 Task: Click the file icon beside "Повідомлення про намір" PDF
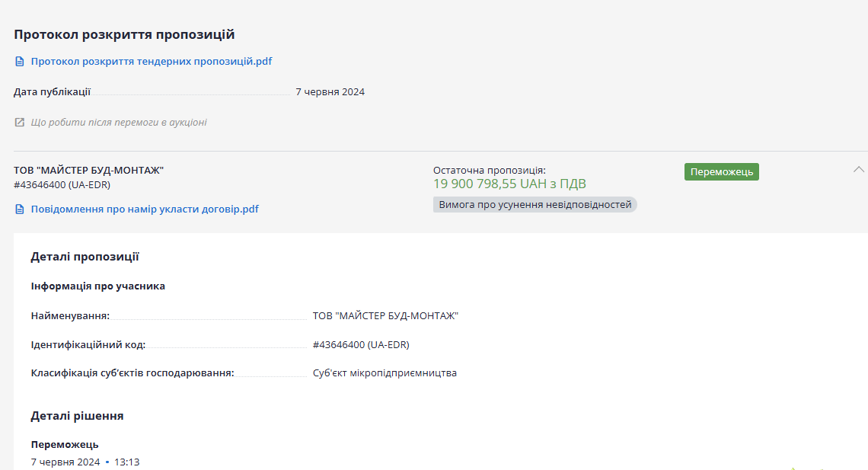(x=20, y=209)
